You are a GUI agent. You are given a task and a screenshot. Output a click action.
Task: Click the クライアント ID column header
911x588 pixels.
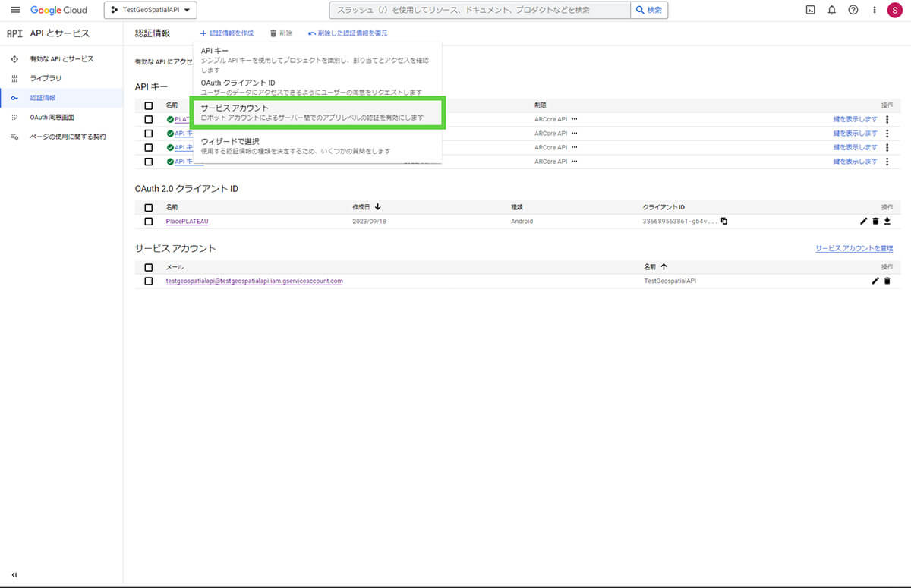[664, 207]
